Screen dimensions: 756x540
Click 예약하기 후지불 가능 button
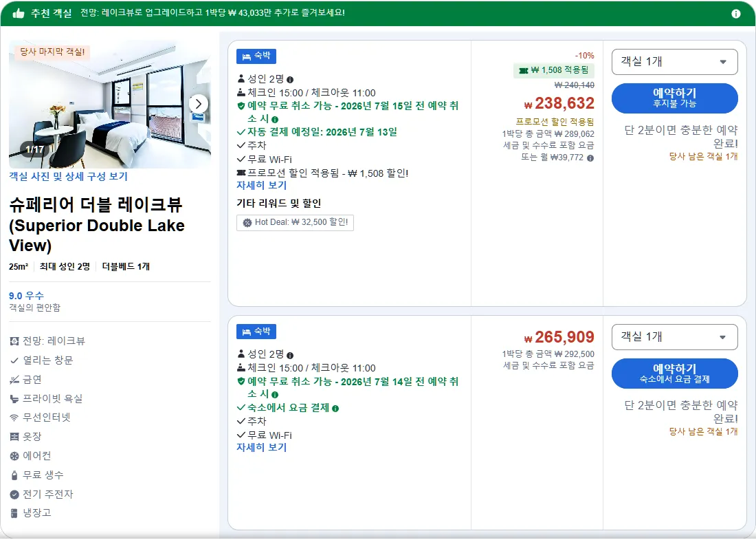point(674,98)
